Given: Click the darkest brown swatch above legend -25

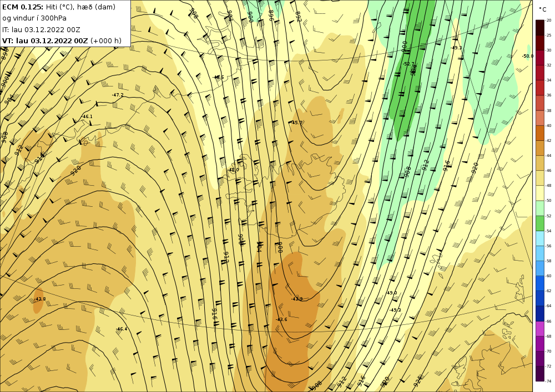Looking at the screenshot, I should point(540,28).
